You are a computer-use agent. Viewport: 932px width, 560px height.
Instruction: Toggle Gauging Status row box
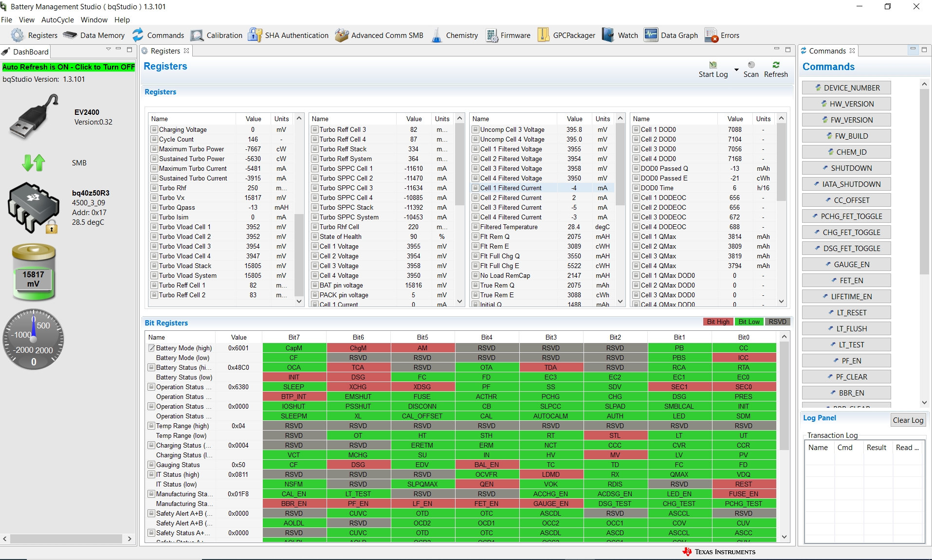(151, 465)
